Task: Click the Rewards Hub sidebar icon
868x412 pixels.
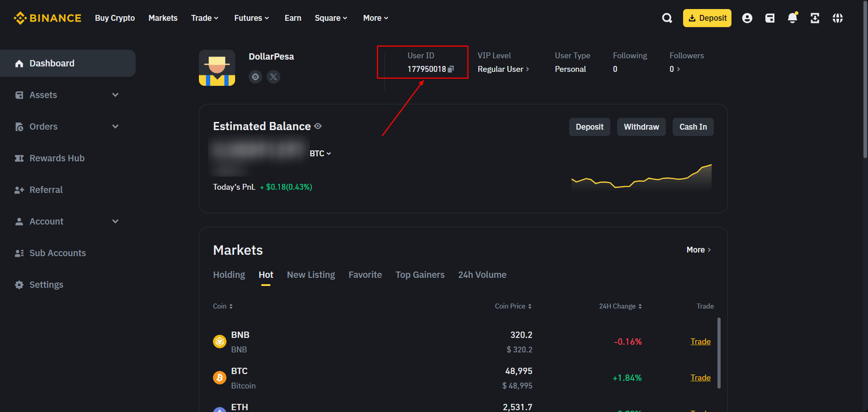Action: [19, 158]
